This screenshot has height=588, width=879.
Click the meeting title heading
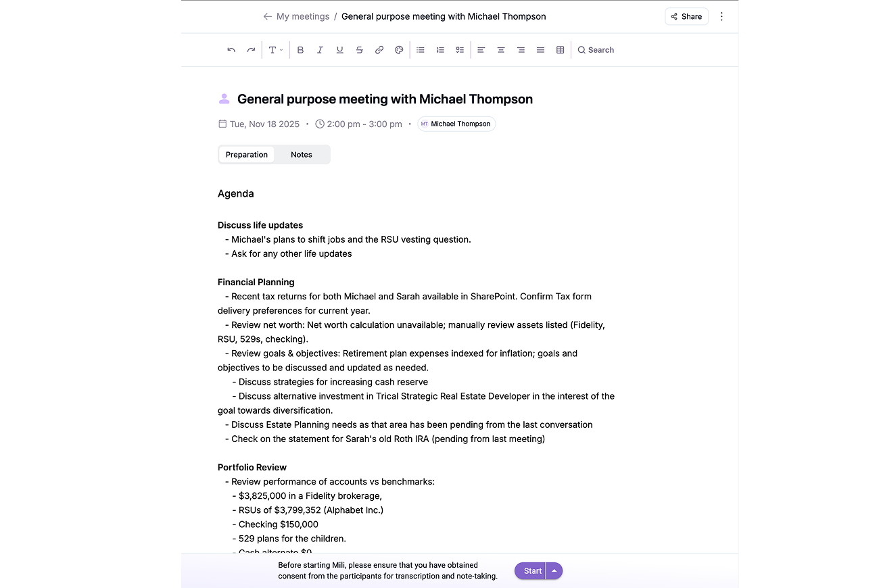pos(385,99)
